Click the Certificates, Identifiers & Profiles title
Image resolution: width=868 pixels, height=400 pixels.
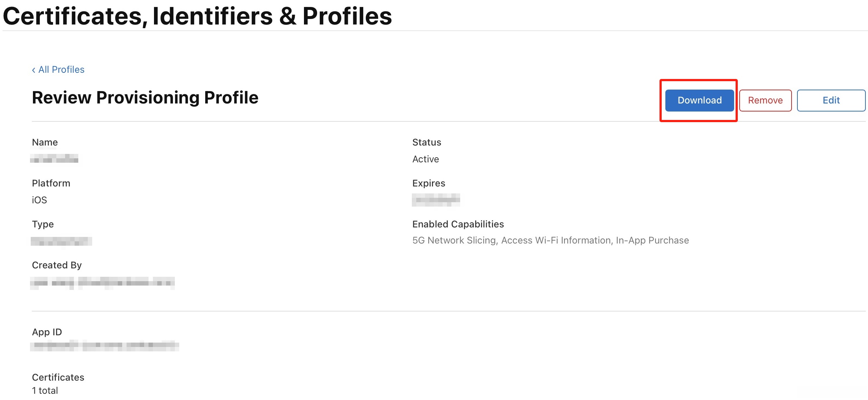pyautogui.click(x=197, y=16)
